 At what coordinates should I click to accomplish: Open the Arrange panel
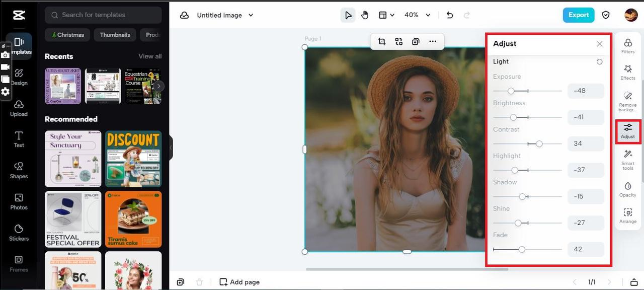(x=627, y=215)
